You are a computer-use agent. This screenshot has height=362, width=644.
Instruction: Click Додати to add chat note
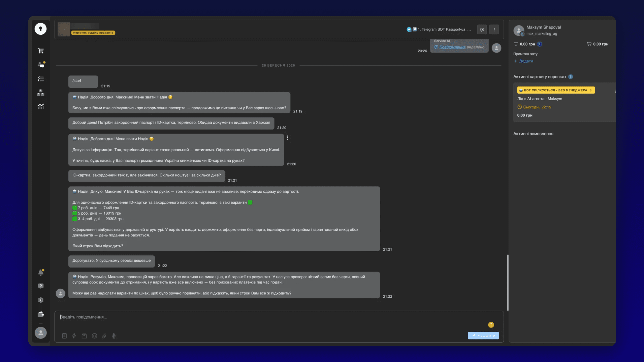click(x=523, y=61)
